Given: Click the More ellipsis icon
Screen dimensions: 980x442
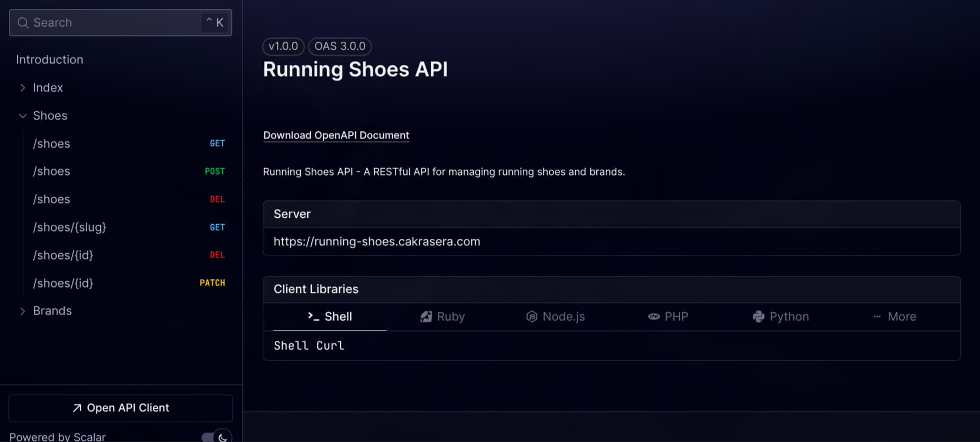Looking at the screenshot, I should [877, 317].
